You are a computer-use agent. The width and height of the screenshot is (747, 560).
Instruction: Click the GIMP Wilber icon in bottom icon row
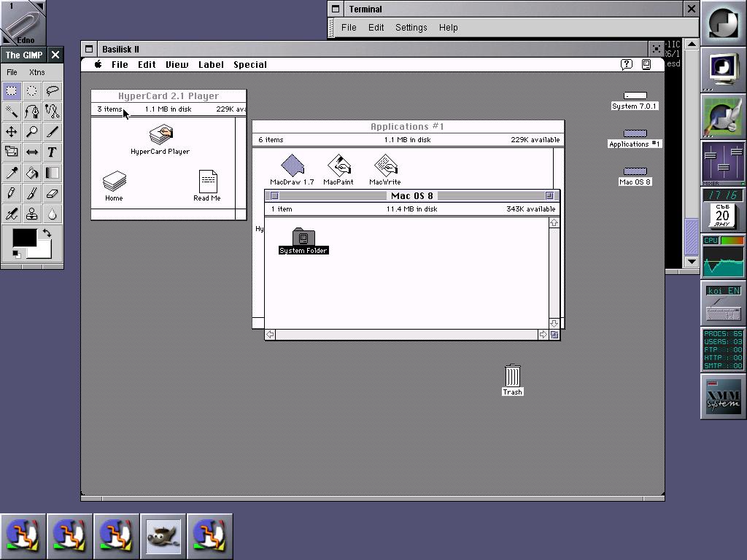(x=163, y=537)
